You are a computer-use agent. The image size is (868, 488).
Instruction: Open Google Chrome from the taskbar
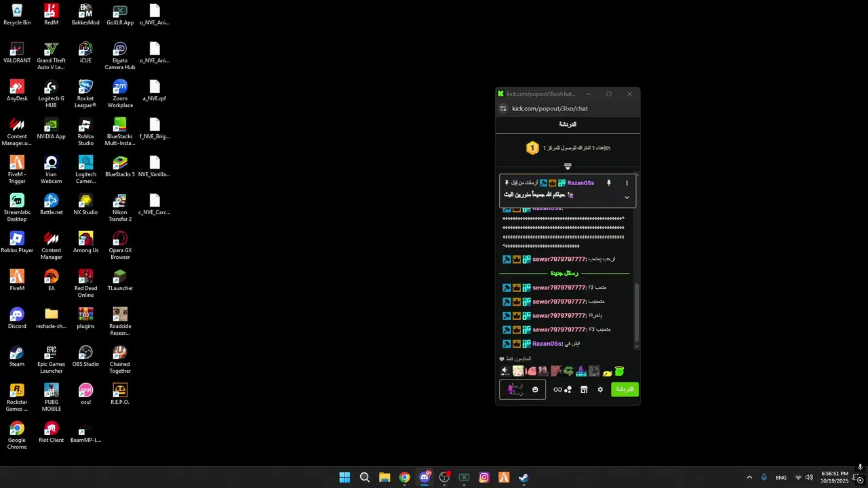405,477
